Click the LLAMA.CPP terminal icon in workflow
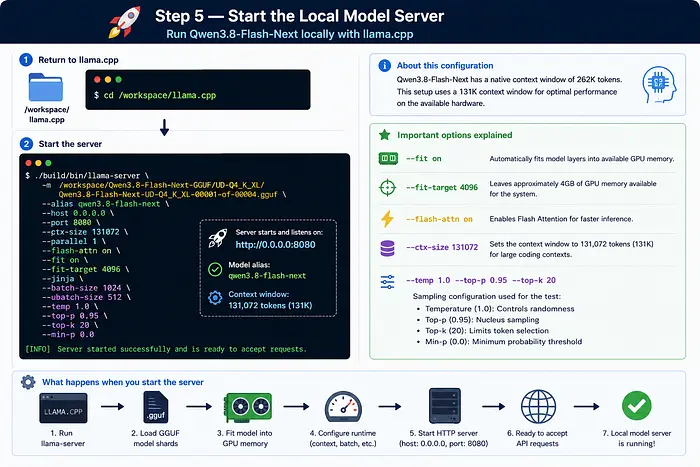The height and width of the screenshot is (467, 700). click(63, 408)
